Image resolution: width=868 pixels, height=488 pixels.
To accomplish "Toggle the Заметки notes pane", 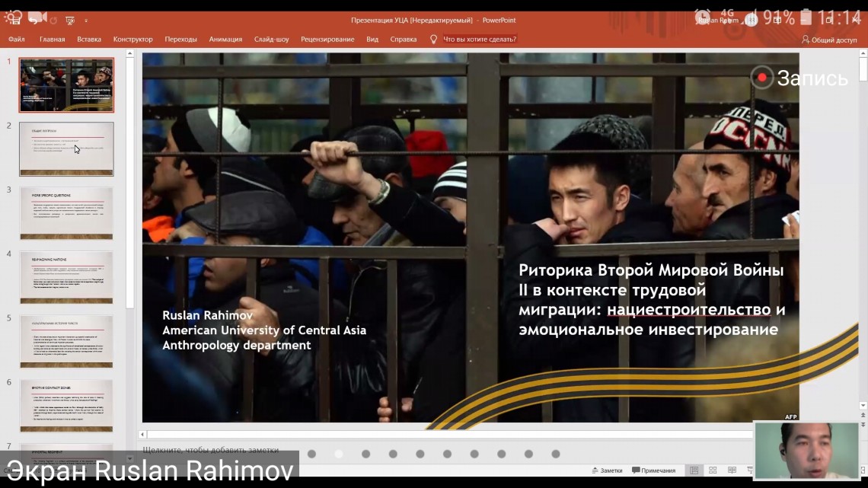I will pyautogui.click(x=606, y=470).
